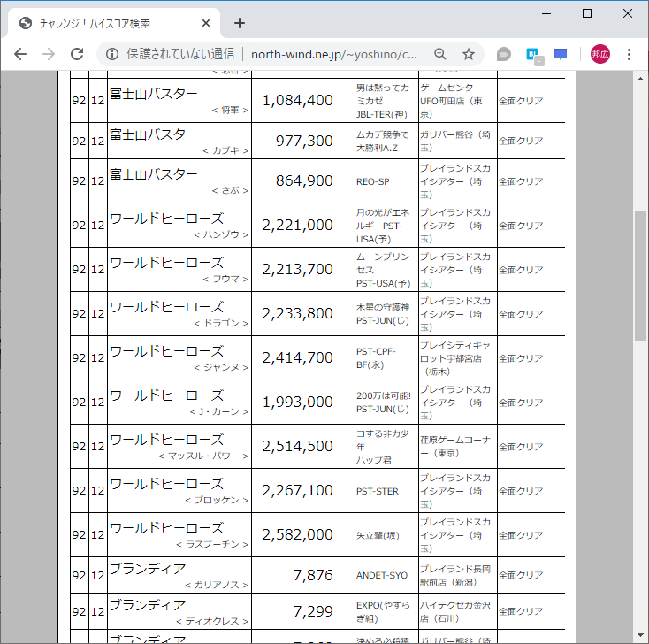Click player name PST-CPF-BF(永)
The height and width of the screenshot is (644, 649).
pyautogui.click(x=376, y=358)
